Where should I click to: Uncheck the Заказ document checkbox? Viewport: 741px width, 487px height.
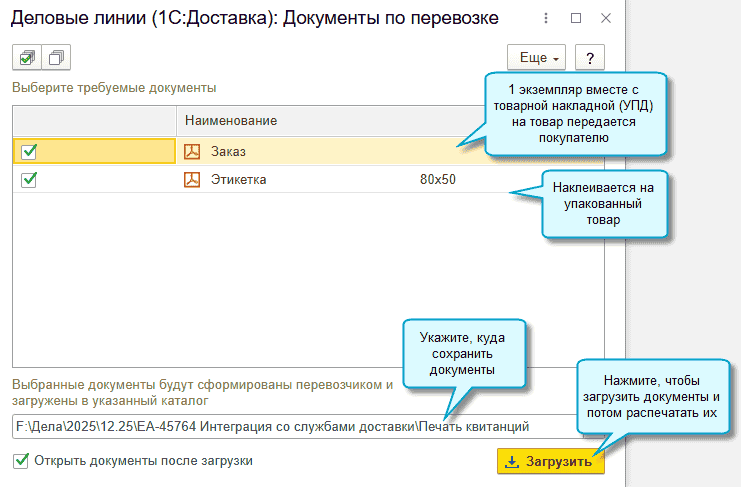[29, 151]
